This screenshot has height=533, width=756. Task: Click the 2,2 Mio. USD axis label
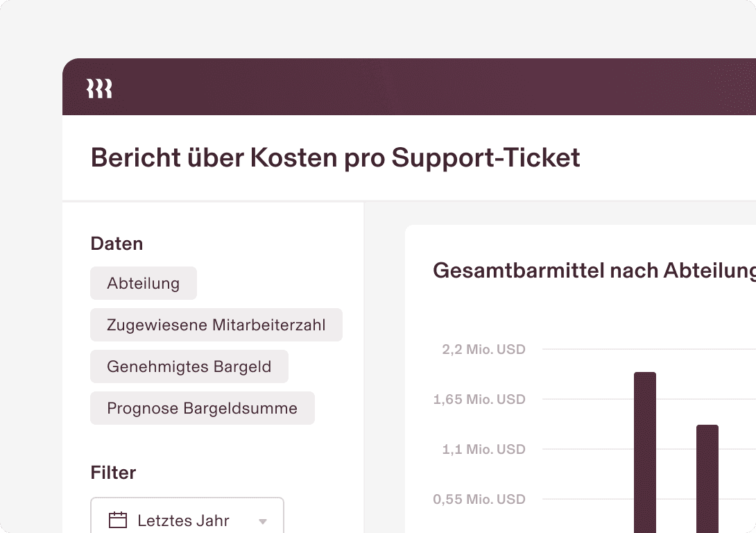(483, 349)
